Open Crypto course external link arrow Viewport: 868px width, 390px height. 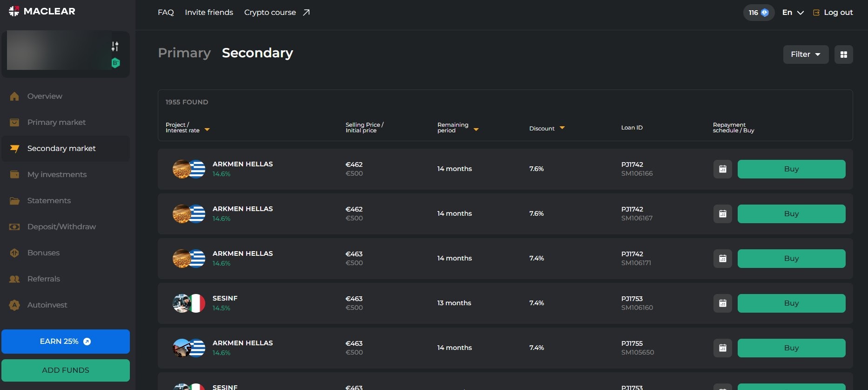[306, 13]
